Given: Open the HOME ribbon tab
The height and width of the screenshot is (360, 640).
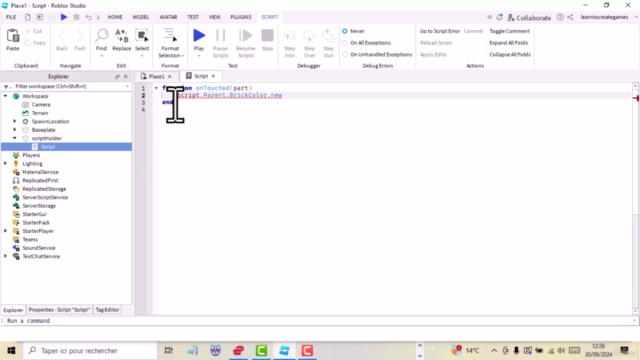Looking at the screenshot, I should click(115, 17).
